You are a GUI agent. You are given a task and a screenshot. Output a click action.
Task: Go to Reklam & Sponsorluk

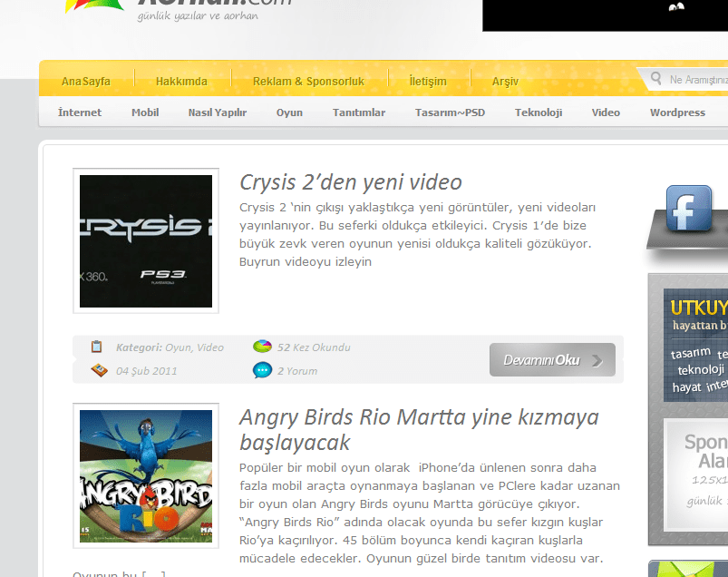(309, 82)
